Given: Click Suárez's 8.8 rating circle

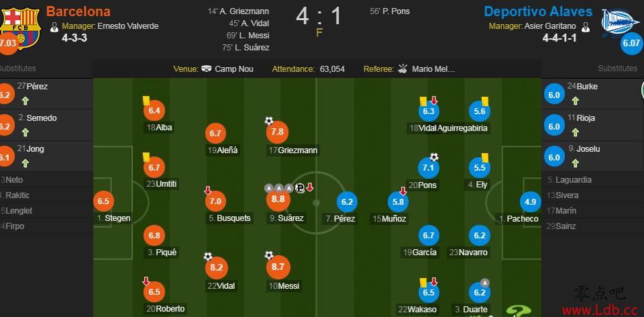Looking at the screenshot, I should (278, 200).
